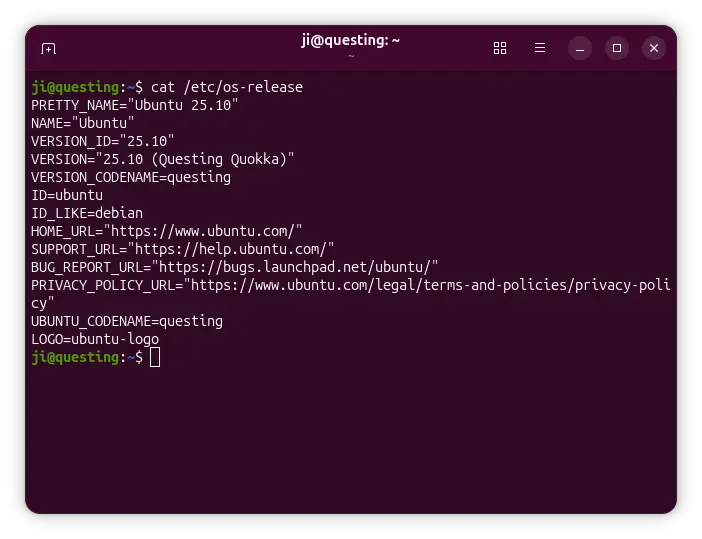Viewport: 702px width, 539px height.
Task: Open the hamburger main menu
Action: pos(540,48)
